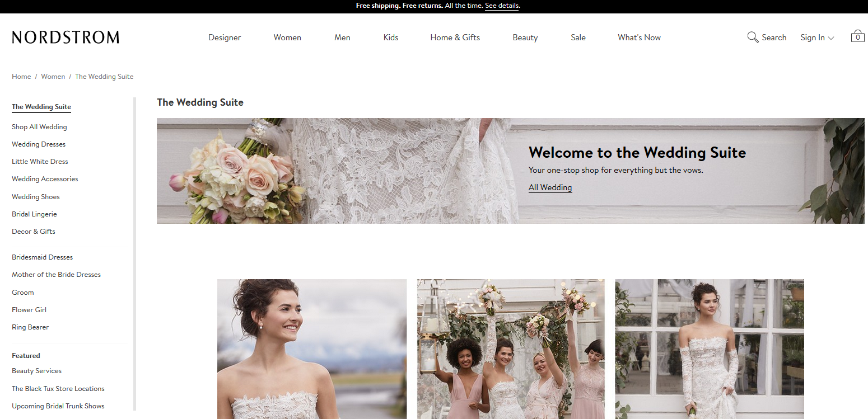
Task: Open the Kids menu
Action: (x=390, y=37)
